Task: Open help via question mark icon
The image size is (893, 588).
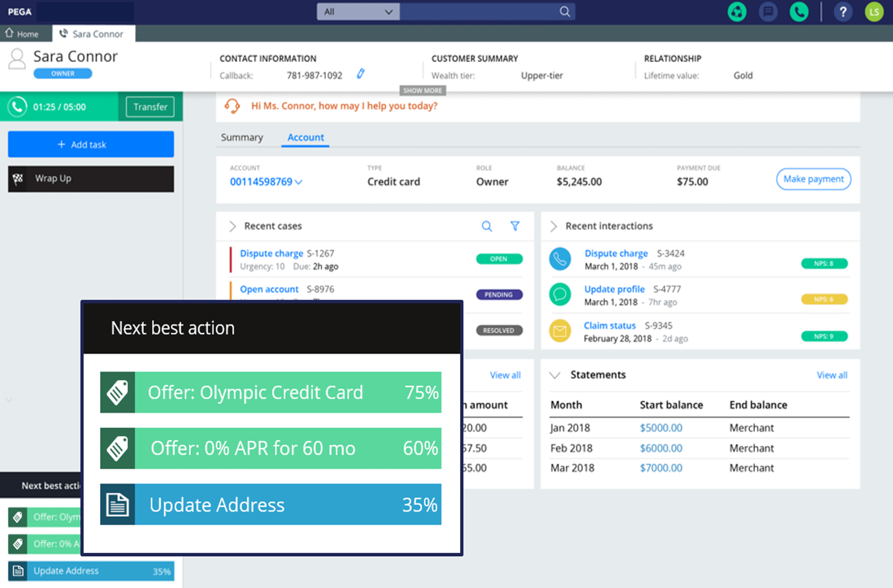Action: click(x=843, y=12)
